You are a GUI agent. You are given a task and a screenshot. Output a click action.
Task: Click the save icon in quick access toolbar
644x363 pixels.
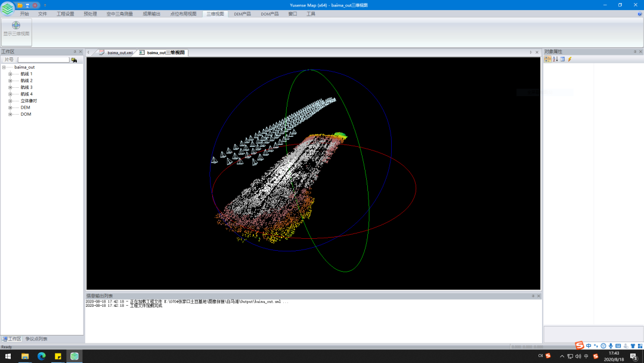click(x=27, y=5)
